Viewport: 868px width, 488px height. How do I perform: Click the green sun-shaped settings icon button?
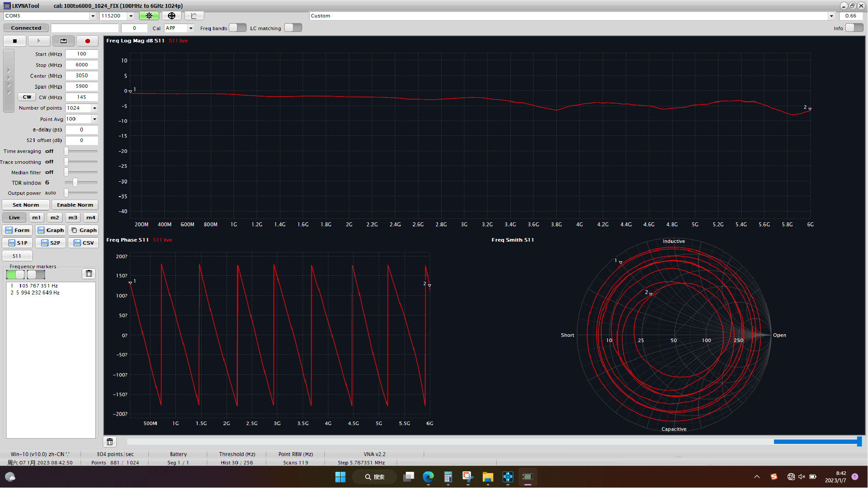tap(149, 16)
